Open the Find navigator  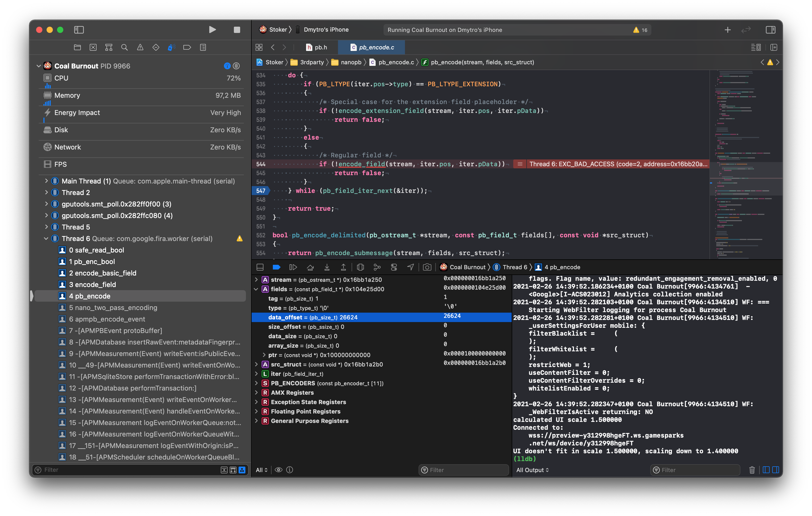(125, 47)
